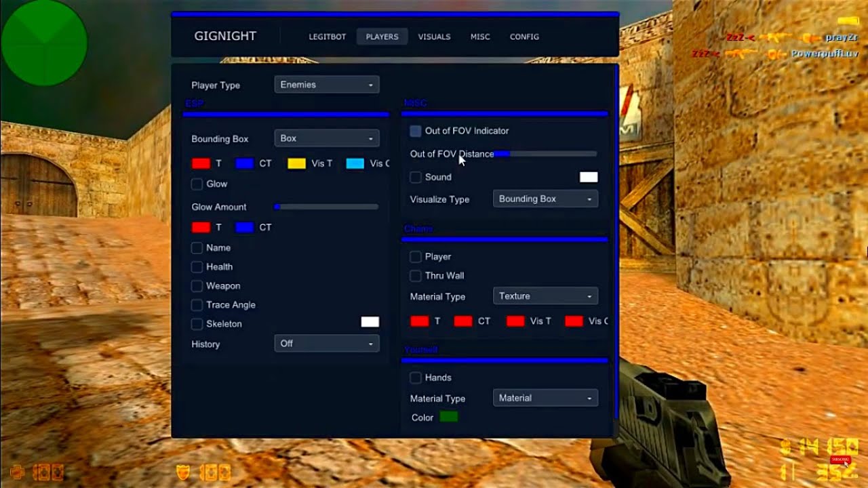Pick the Chams Vis T color swatch
Image resolution: width=868 pixels, height=488 pixels.
click(515, 321)
